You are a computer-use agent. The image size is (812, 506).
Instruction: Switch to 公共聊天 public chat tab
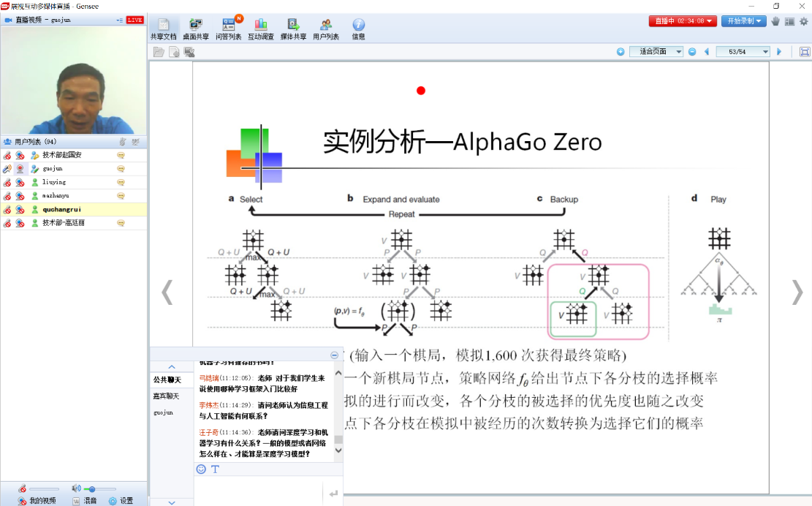tap(167, 379)
